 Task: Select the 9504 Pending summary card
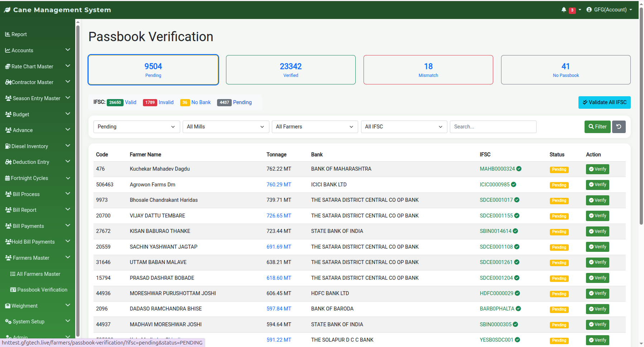point(153,70)
